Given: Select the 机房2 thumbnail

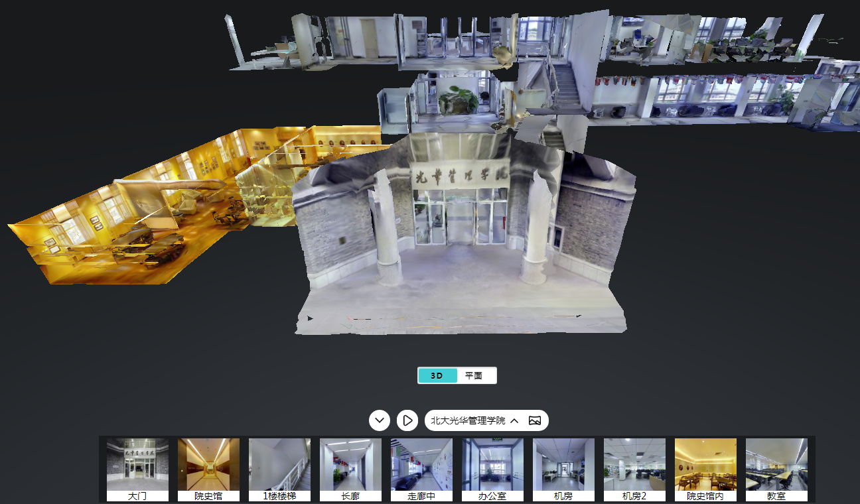Looking at the screenshot, I should coord(634,470).
